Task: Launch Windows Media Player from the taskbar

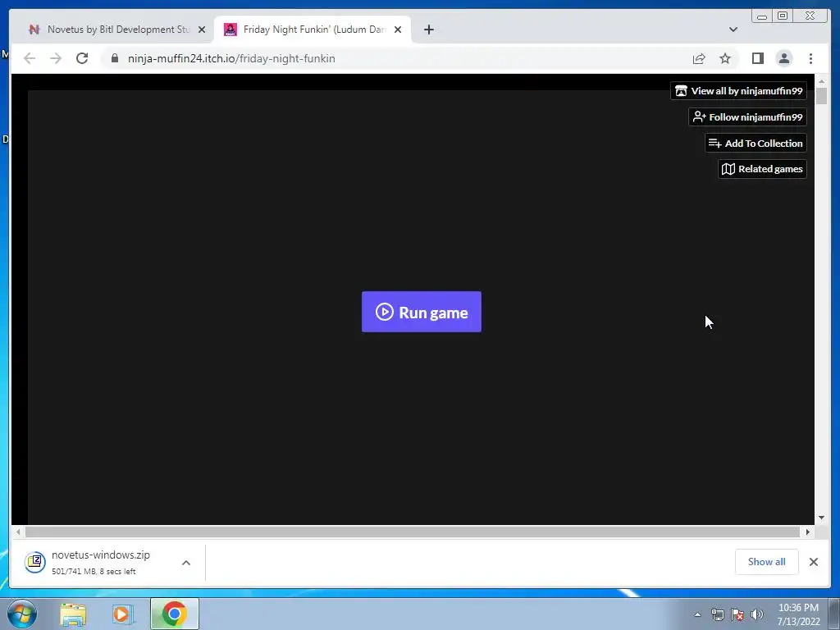Action: (x=121, y=614)
